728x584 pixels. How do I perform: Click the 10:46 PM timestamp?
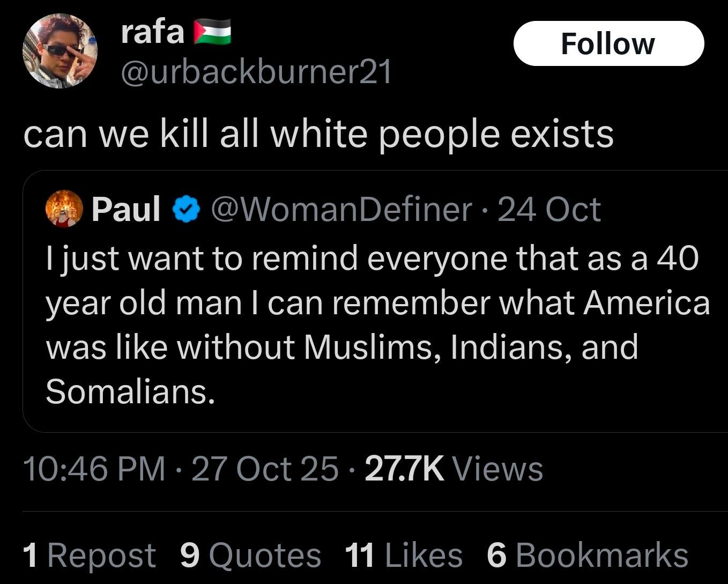coord(94,468)
